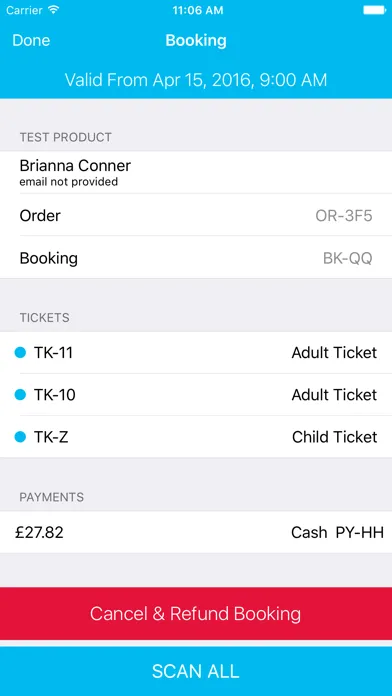Tap the email not provided text
Image resolution: width=392 pixels, height=696 pixels.
click(x=69, y=182)
